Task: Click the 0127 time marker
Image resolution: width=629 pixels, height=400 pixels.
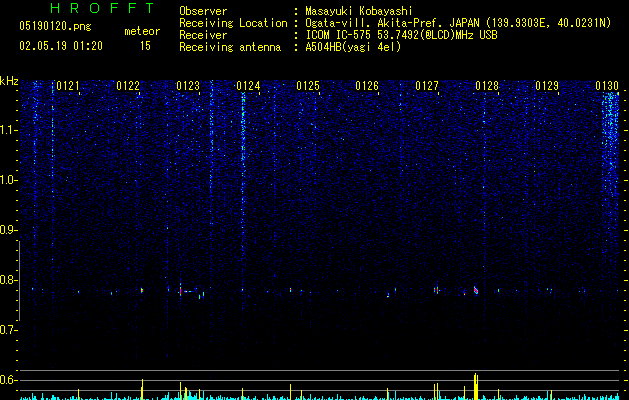Action: (x=427, y=86)
